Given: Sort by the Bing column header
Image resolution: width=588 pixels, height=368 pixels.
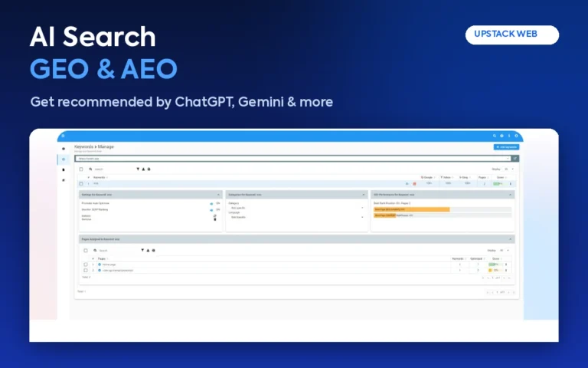Looking at the screenshot, I should pyautogui.click(x=465, y=177).
